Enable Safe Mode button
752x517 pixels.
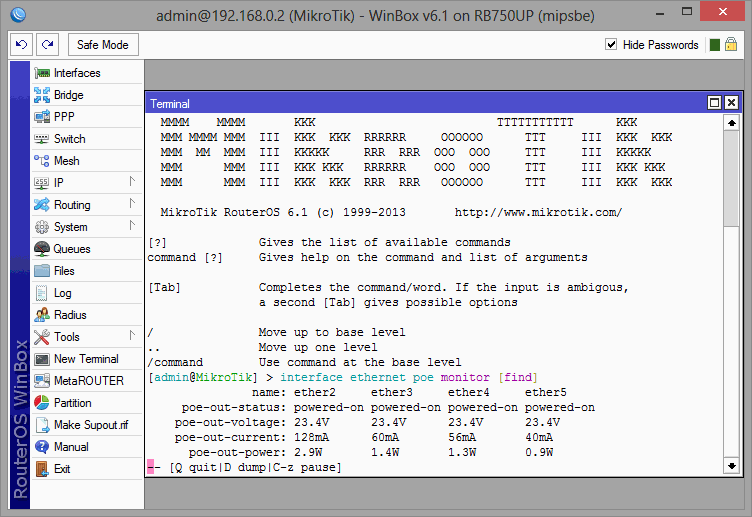click(x=103, y=45)
